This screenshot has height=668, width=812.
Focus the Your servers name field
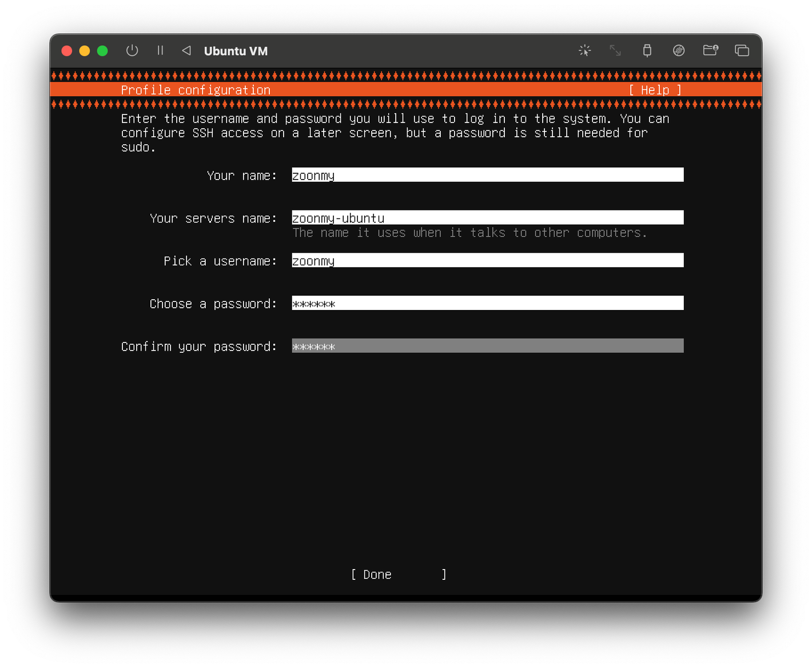pyautogui.click(x=488, y=217)
